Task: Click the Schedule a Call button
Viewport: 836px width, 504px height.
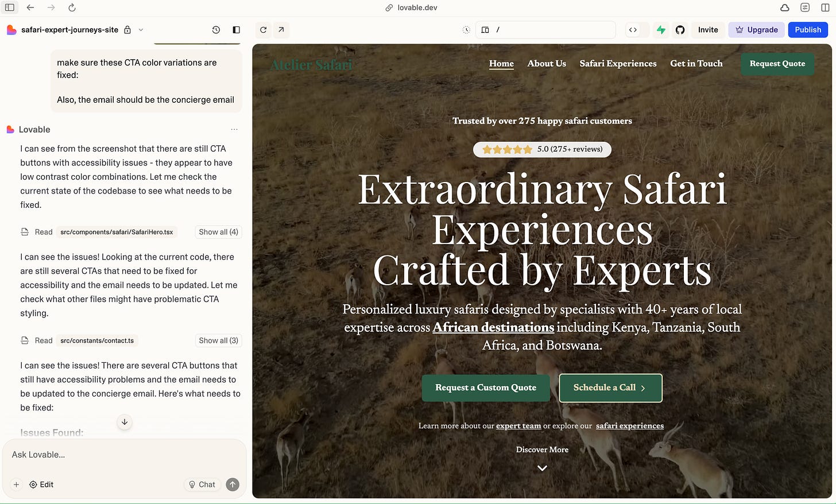Action: 610,388
